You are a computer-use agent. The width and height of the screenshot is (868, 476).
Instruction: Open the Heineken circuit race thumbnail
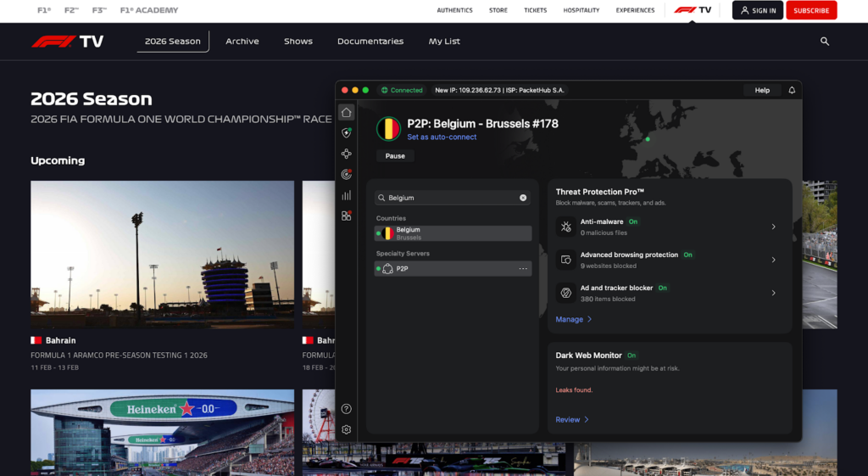tap(162, 432)
